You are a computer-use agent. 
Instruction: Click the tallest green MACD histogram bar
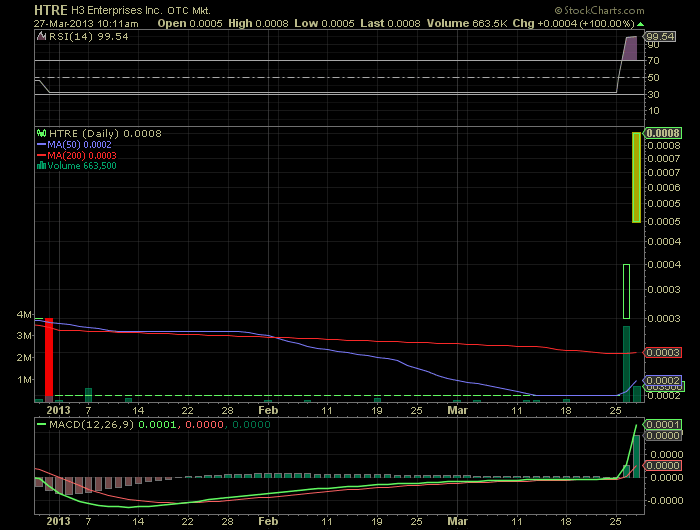(x=637, y=457)
